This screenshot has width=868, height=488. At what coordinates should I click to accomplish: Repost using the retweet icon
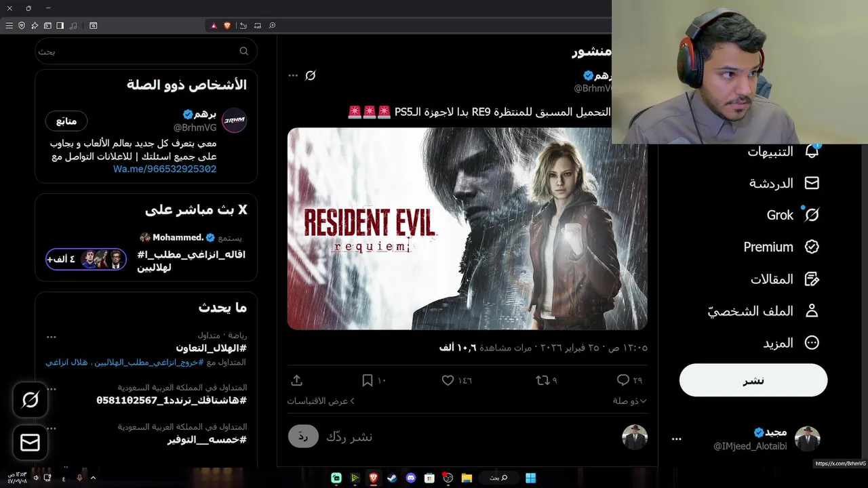(542, 380)
